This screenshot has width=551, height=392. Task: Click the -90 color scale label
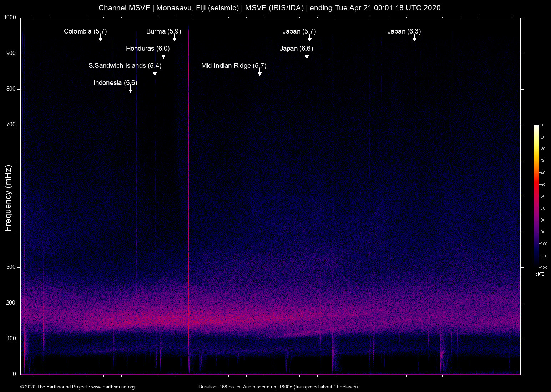[x=542, y=232]
